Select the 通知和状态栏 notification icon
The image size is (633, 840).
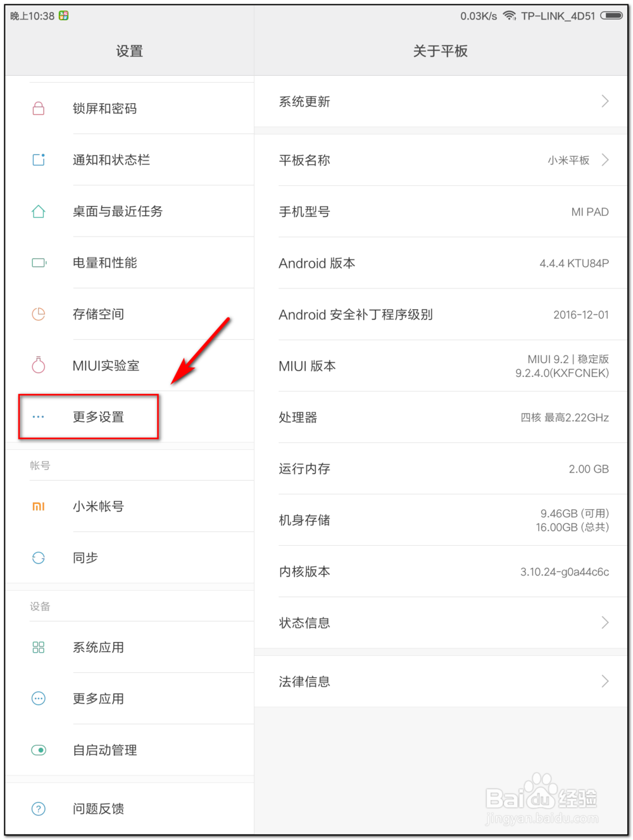39,159
